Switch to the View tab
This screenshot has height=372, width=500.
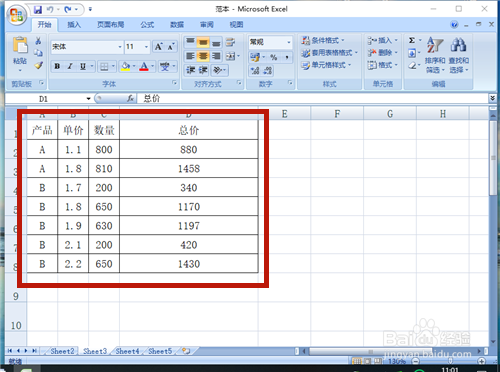(236, 25)
